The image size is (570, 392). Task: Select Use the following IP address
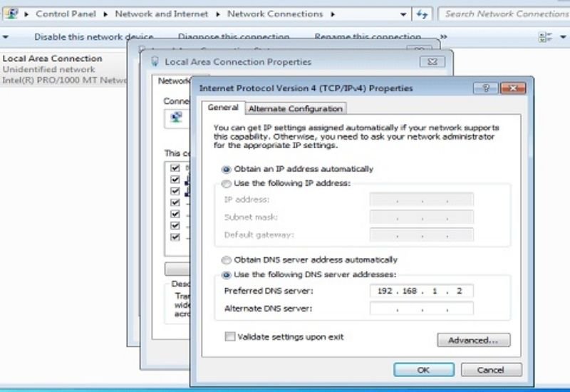226,184
